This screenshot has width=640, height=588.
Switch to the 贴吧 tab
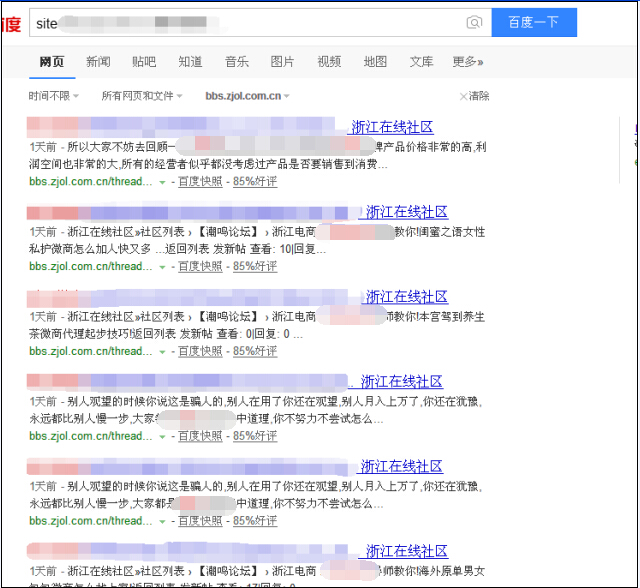coord(144,62)
